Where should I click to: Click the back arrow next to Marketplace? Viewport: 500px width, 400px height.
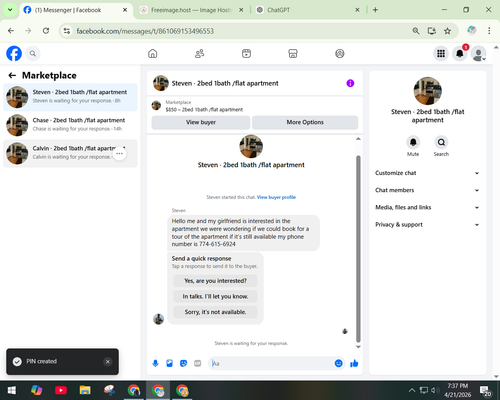click(12, 76)
